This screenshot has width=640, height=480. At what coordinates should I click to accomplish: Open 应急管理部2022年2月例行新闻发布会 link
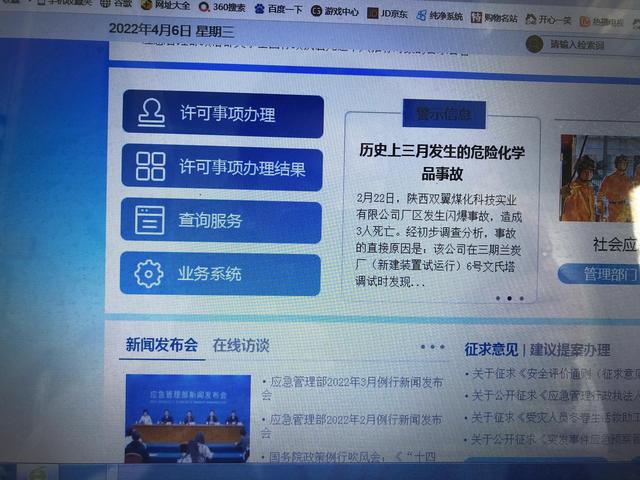click(352, 426)
